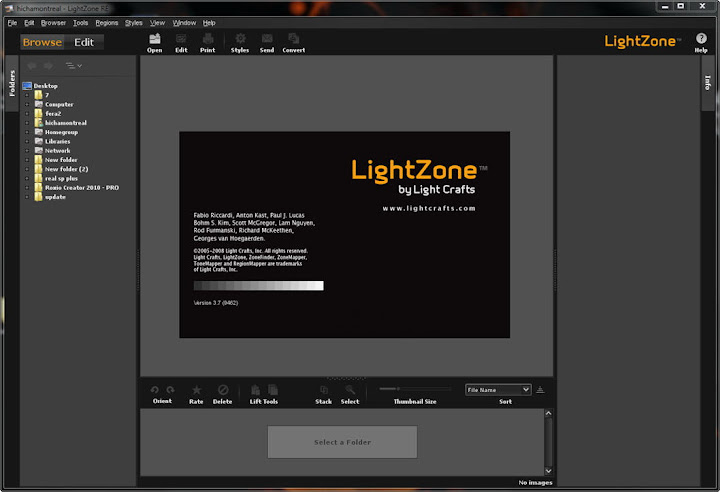Viewport: 720px width, 492px height.
Task: Click the LightZone logo at top right
Action: [x=642, y=41]
